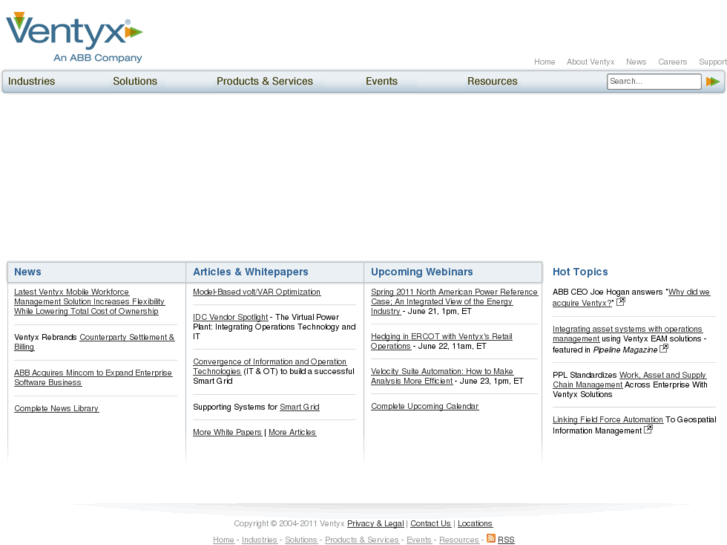
Task: Open Locations in footer
Action: (475, 523)
